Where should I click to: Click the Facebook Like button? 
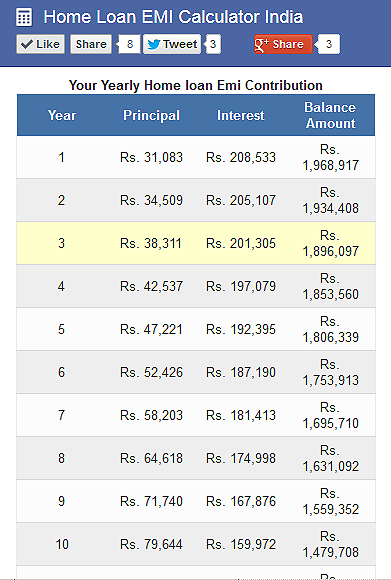[41, 44]
